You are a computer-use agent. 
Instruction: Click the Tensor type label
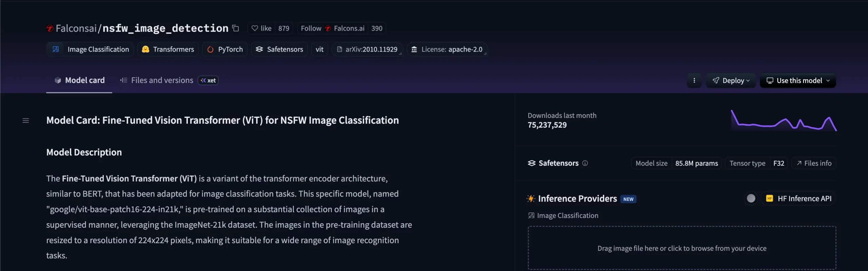point(747,163)
